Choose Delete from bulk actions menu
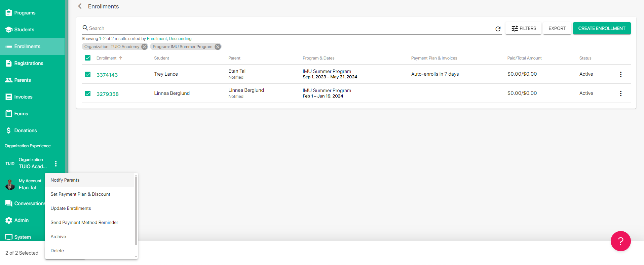644x265 pixels. coord(90,251)
